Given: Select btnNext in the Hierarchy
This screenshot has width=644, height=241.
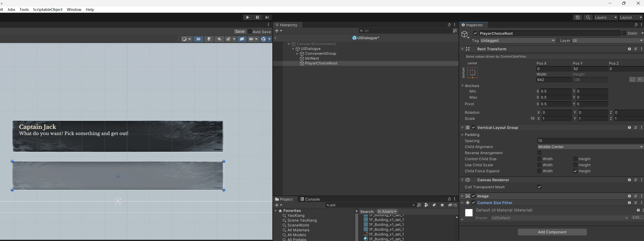Looking at the screenshot, I should pos(312,58).
